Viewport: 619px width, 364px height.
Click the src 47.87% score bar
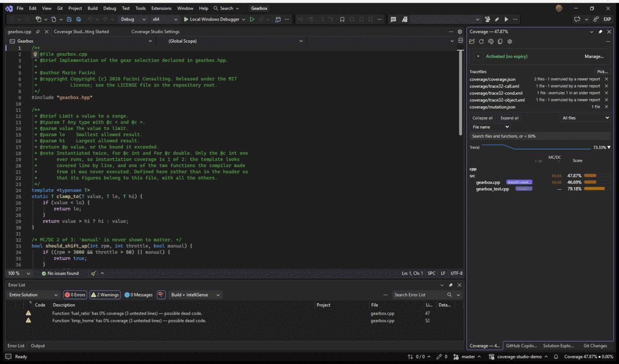tap(597, 175)
